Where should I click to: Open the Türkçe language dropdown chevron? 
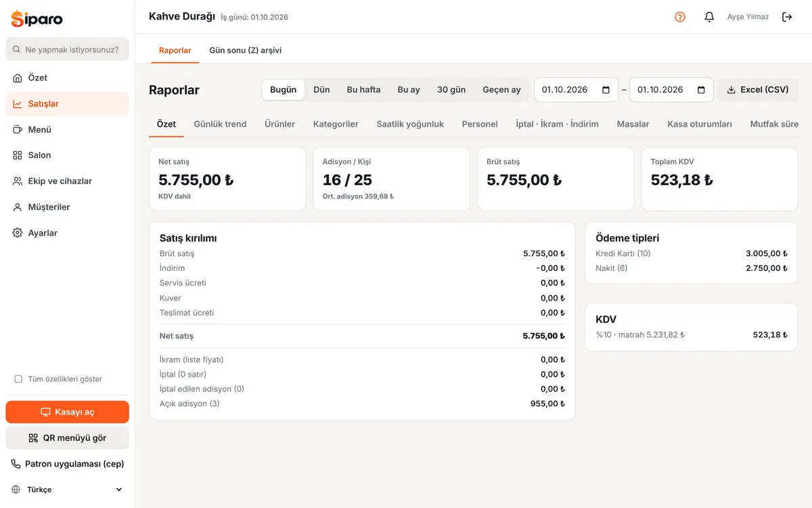pyautogui.click(x=119, y=490)
